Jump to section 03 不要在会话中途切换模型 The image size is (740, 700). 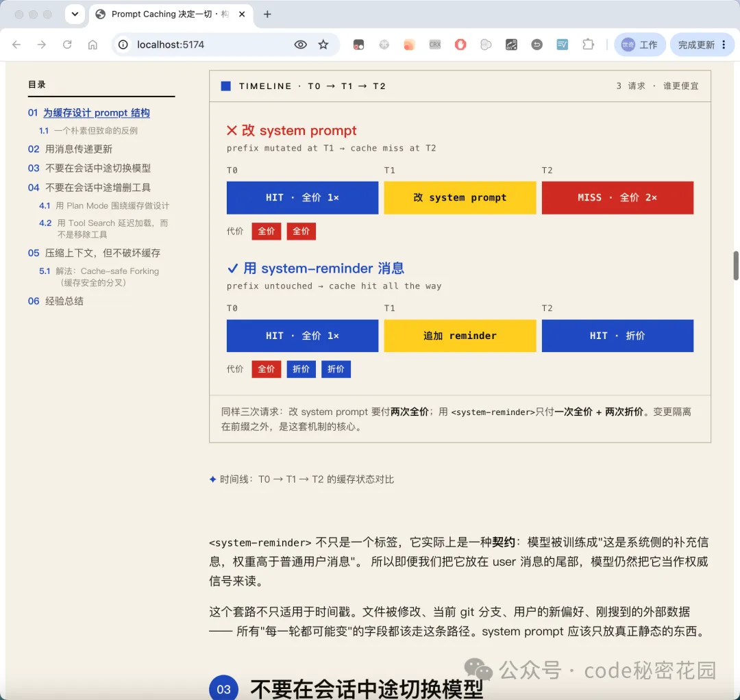tap(89, 168)
